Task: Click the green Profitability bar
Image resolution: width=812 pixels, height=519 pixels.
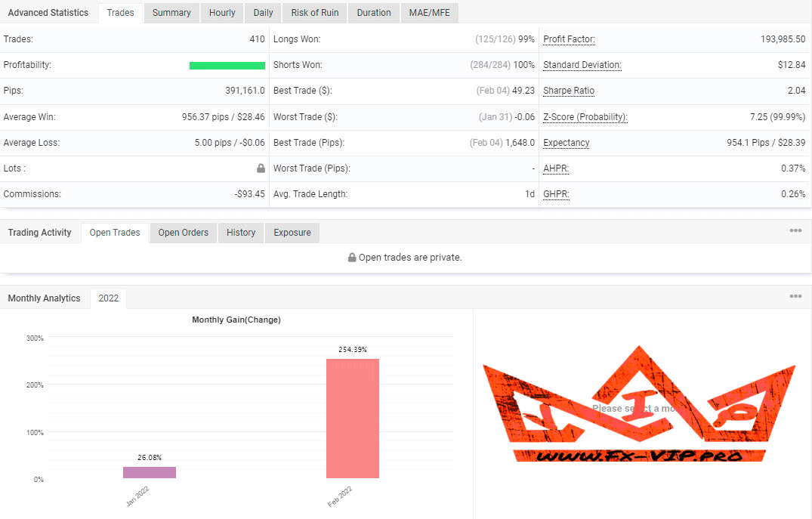Action: [227, 66]
